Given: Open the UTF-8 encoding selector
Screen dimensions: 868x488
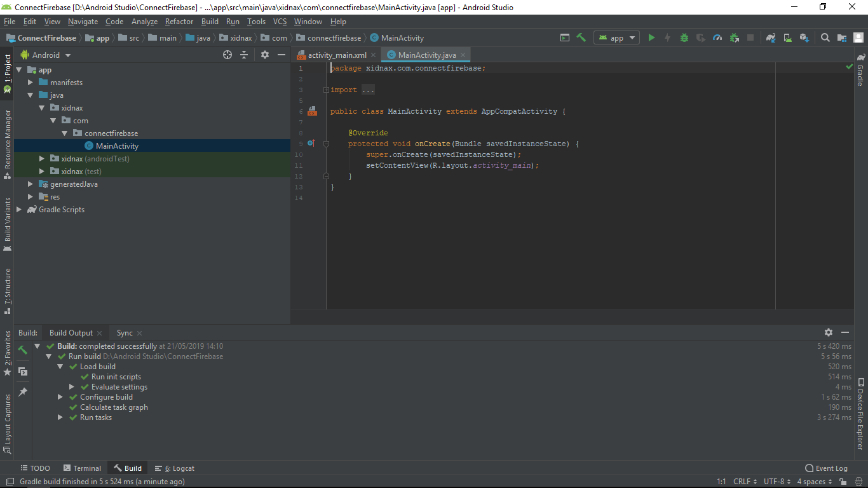Looking at the screenshot, I should (x=778, y=482).
